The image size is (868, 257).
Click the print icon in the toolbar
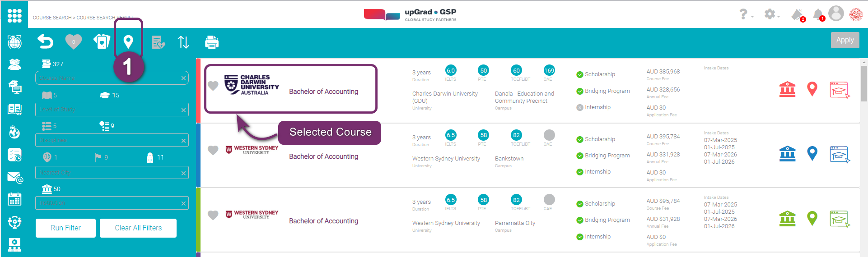pyautogui.click(x=211, y=42)
